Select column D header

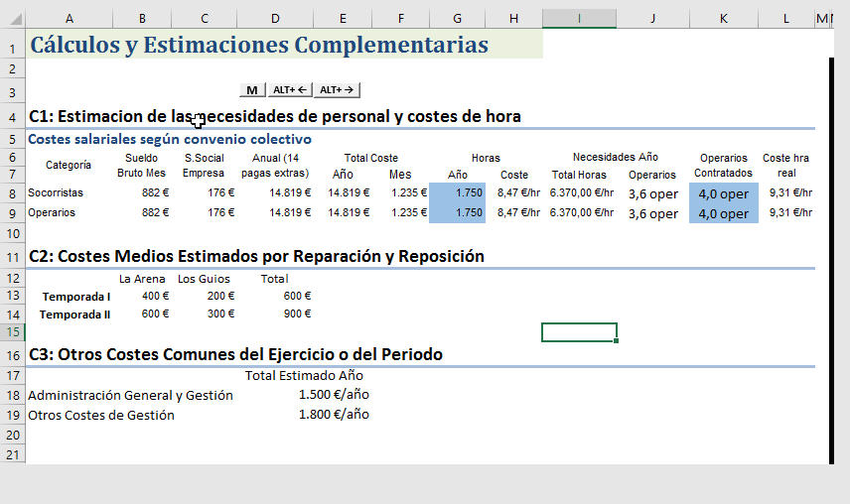coord(275,19)
